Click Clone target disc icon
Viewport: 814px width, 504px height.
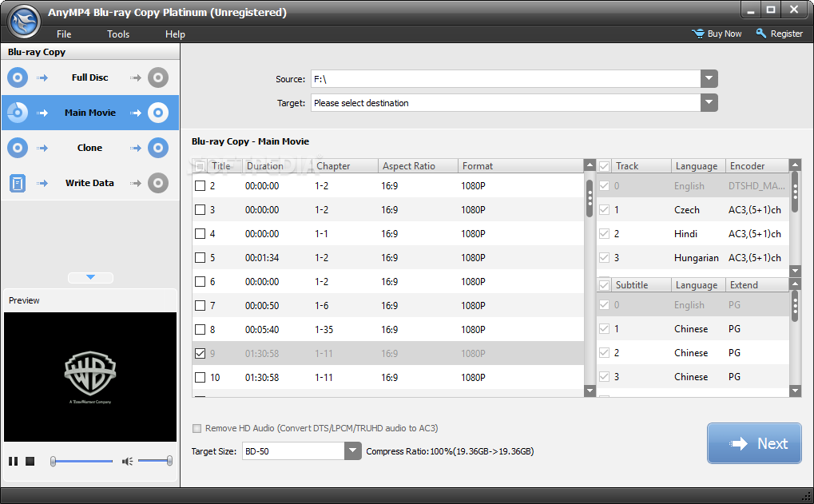158,148
